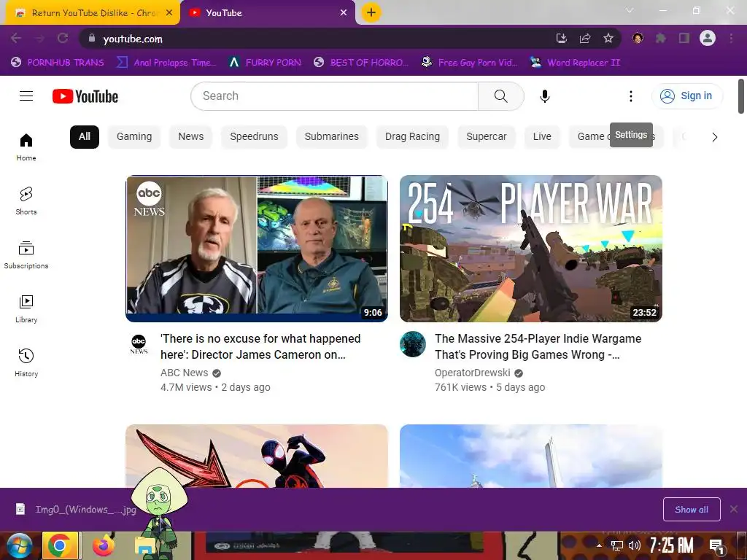Viewport: 747px width, 560px height.
Task: Click in the YouTube search field
Action: point(334,96)
